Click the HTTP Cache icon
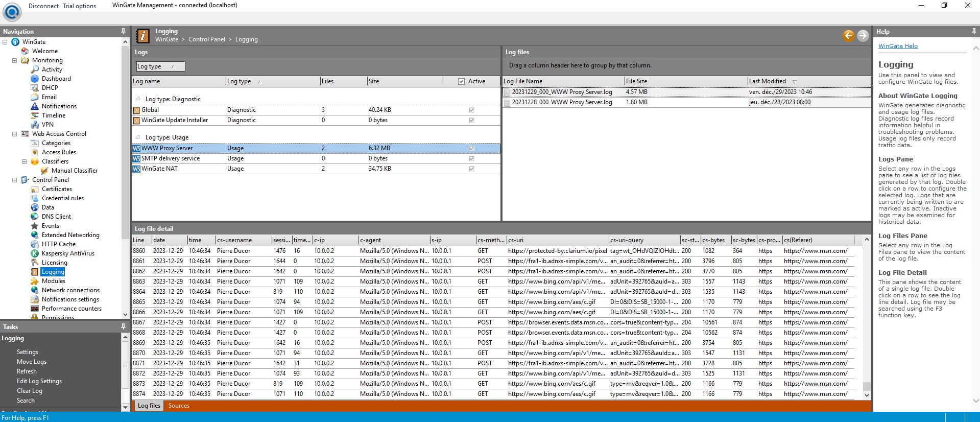The height and width of the screenshot is (422, 980). tap(35, 244)
